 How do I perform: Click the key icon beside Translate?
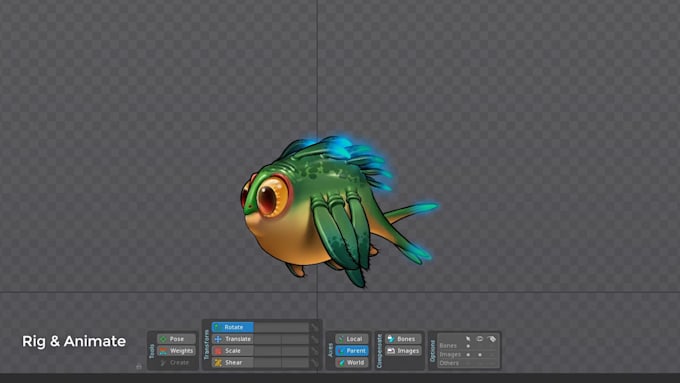coord(315,339)
